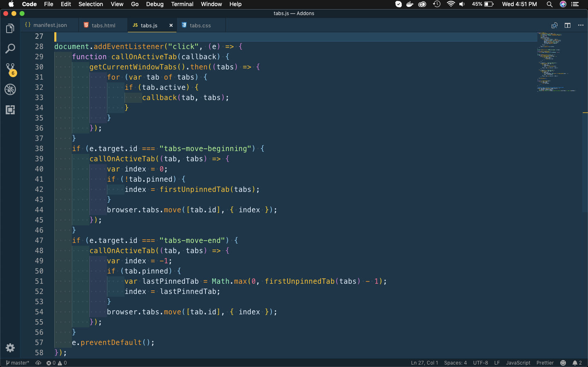
Task: Change the LF end of line sequence
Action: coord(497,363)
